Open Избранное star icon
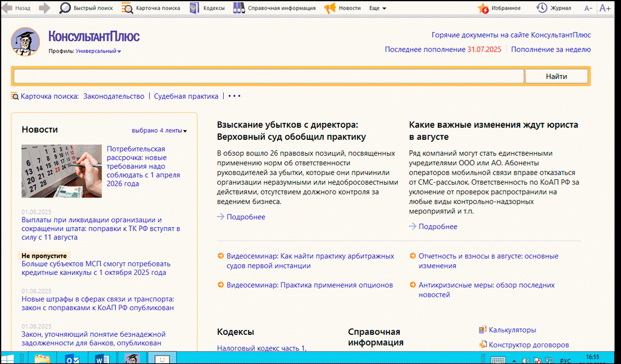 (483, 8)
